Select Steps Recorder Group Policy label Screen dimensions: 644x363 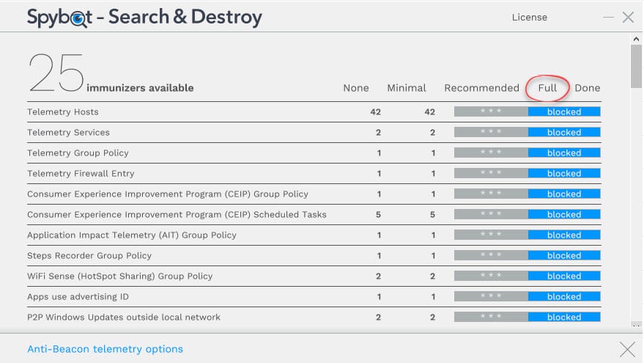89,256
